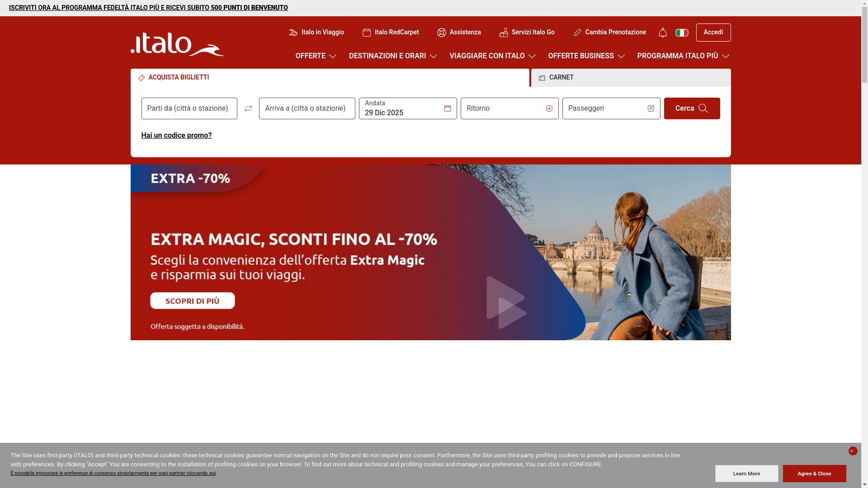868x488 pixels.
Task: Focus the Arriva a arrival field
Action: click(x=307, y=108)
